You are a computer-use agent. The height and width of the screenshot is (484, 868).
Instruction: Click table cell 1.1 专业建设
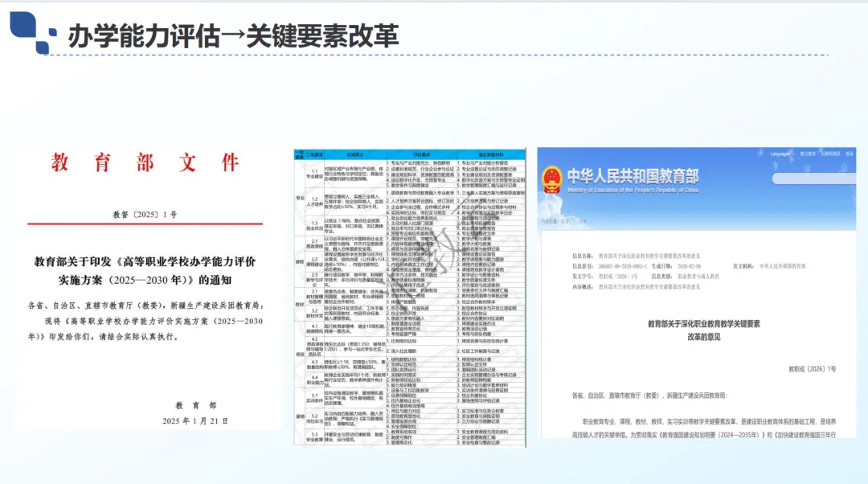(x=314, y=174)
